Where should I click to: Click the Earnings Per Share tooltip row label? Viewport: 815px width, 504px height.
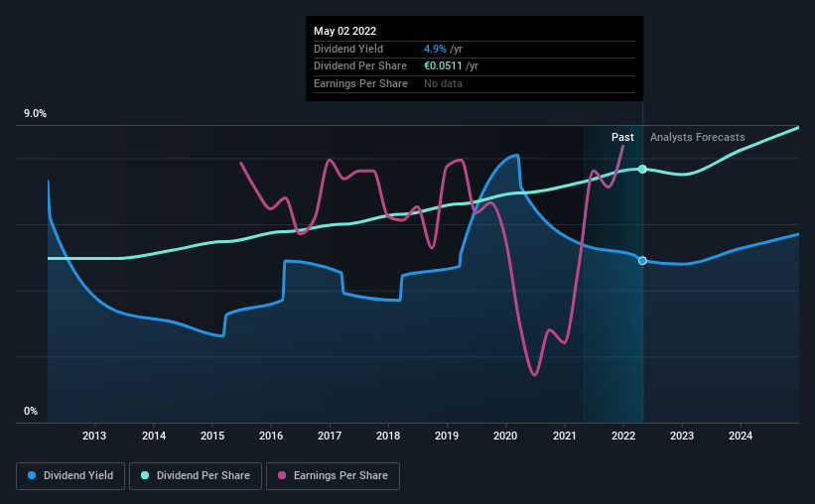click(360, 83)
